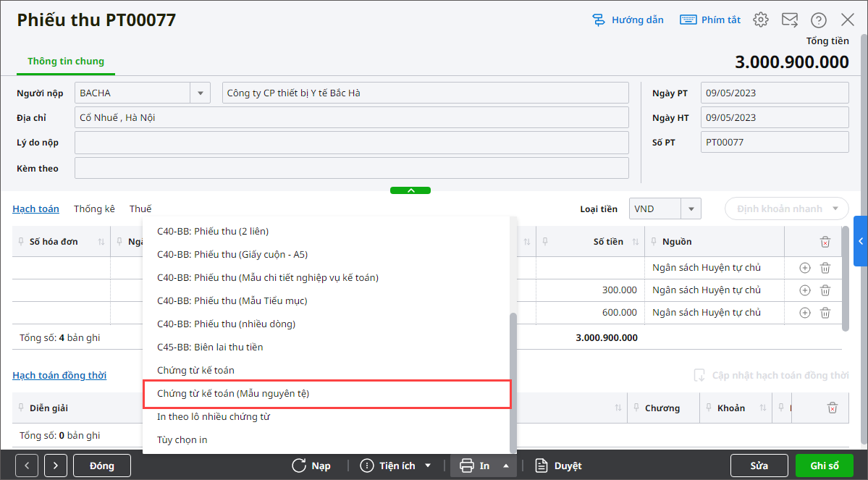
Task: Click the pin icon beside Chương header
Action: [636, 408]
